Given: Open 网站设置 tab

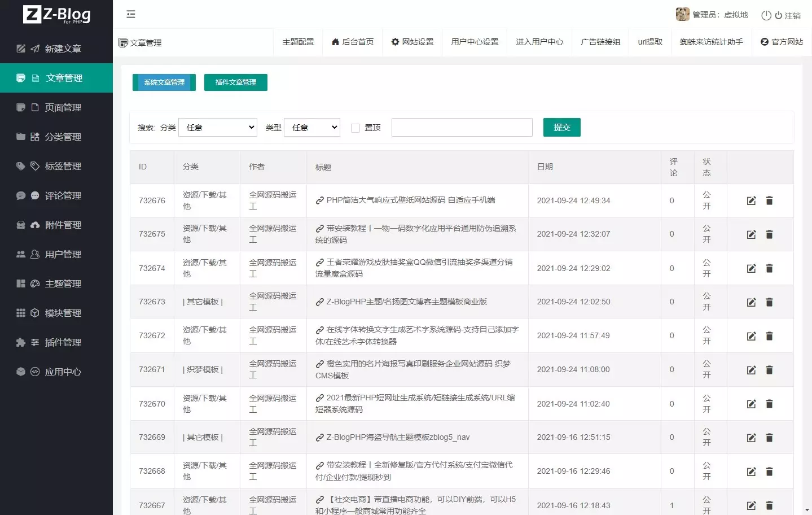Looking at the screenshot, I should [412, 42].
